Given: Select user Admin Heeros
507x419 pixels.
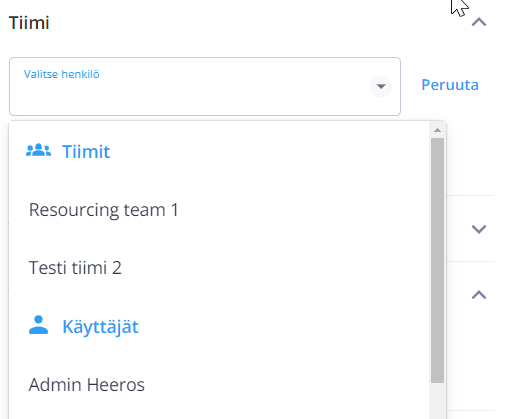Looking at the screenshot, I should coord(219,385).
